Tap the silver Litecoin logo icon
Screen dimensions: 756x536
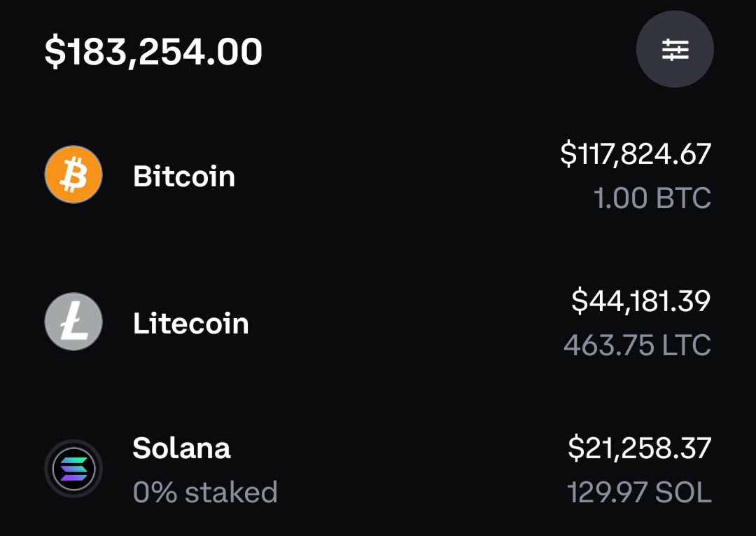[x=73, y=322]
